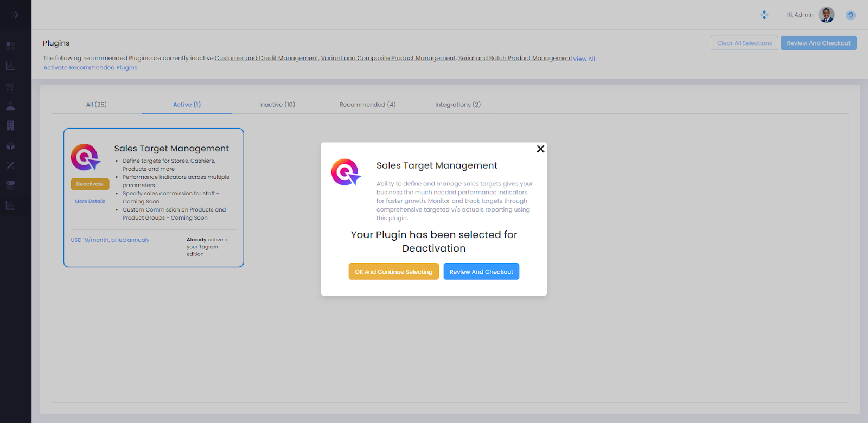
Task: Switch to the Inactive (10) tab
Action: point(277,105)
